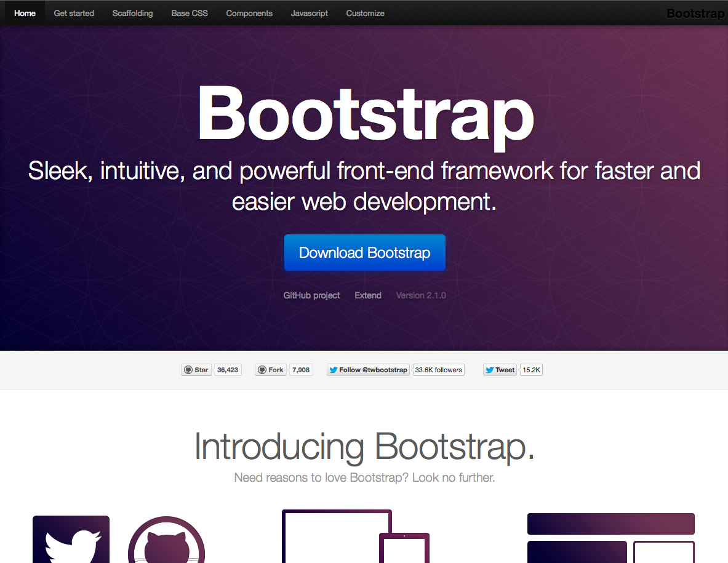Click the Tweet button
The width and height of the screenshot is (728, 563).
click(500, 370)
